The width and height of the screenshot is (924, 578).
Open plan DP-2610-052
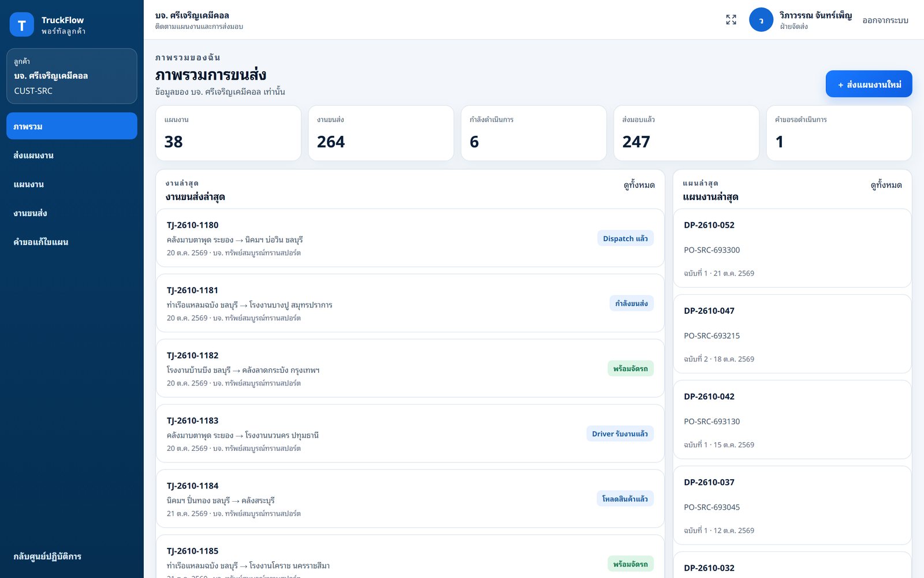[792, 248]
